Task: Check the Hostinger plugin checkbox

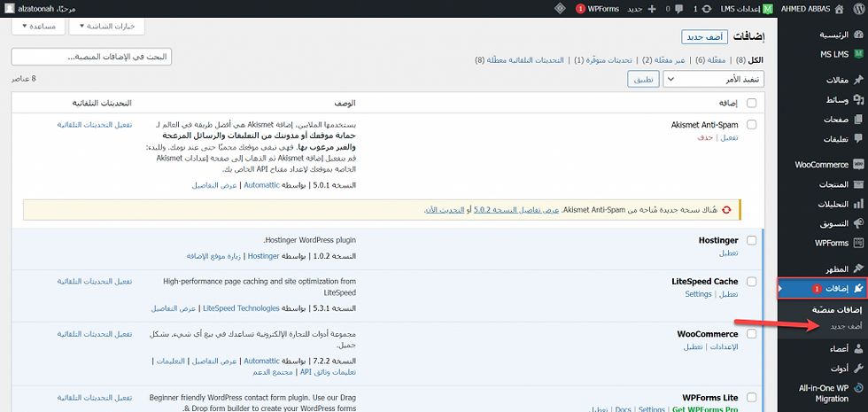Action: click(752, 240)
